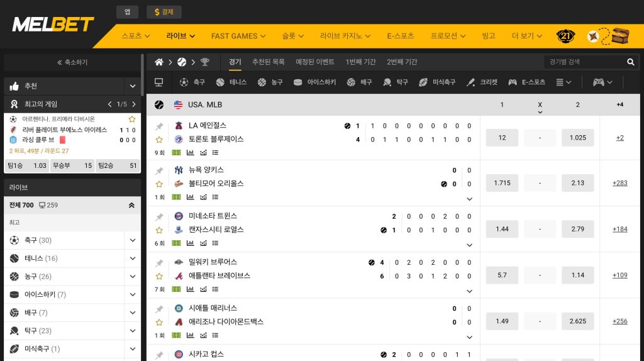Open the 슬롯 menu
The height and width of the screenshot is (361, 644).
292,36
